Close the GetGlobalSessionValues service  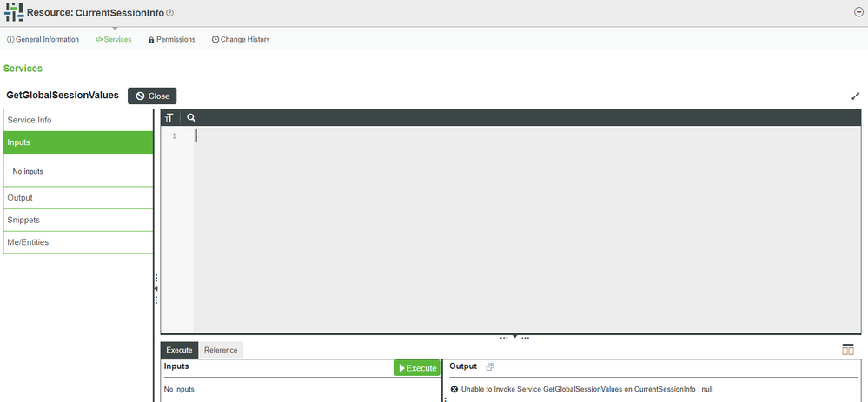[152, 96]
